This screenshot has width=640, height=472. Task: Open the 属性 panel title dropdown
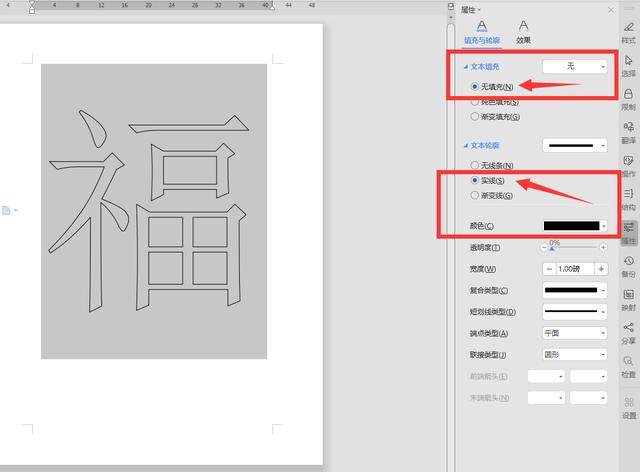tap(480, 10)
